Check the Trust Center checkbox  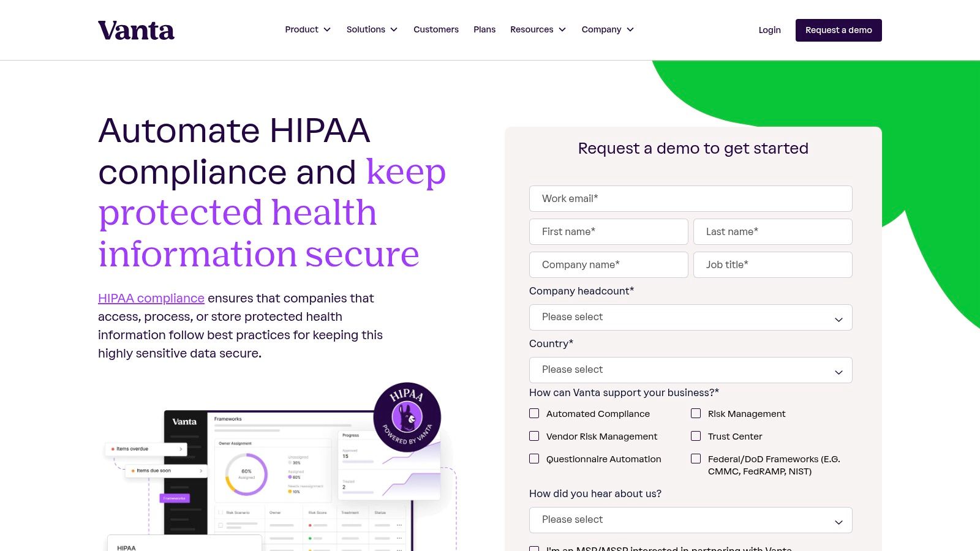[696, 437]
